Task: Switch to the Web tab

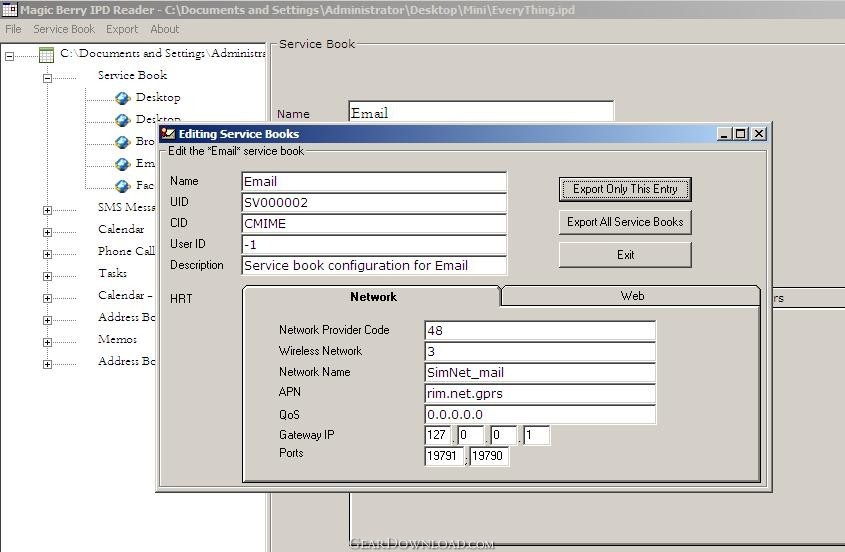Action: tap(632, 296)
